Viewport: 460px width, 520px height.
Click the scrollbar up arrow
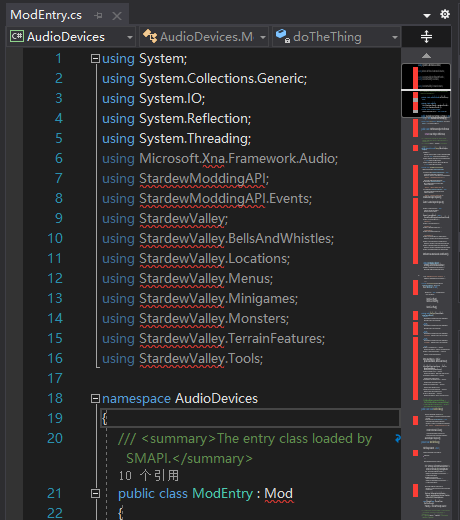pyautogui.click(x=426, y=55)
